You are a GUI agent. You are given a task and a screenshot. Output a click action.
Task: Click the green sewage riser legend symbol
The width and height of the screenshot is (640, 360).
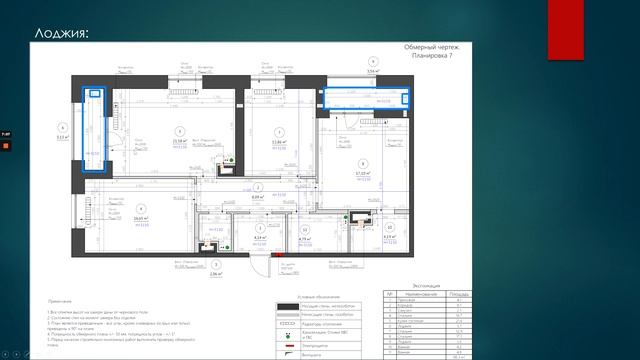tap(288, 336)
